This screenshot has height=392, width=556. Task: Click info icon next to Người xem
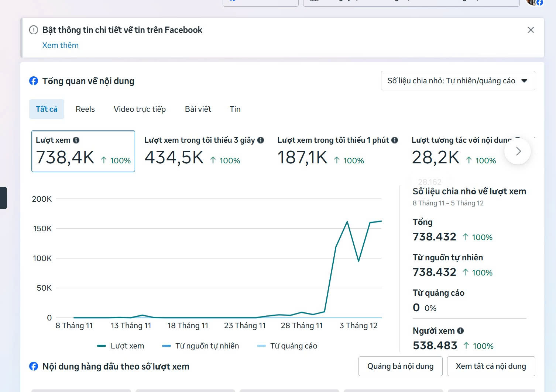460,331
